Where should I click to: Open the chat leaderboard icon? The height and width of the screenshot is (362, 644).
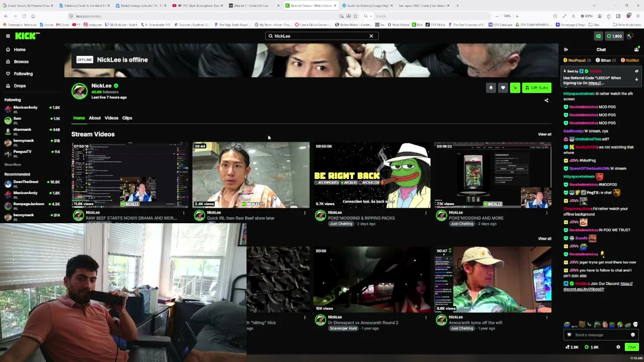[636, 50]
